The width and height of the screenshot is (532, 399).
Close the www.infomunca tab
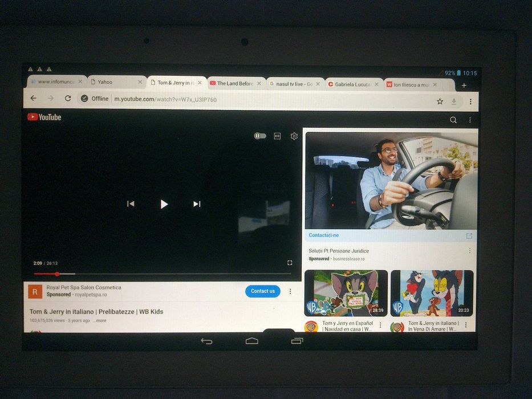tap(80, 82)
